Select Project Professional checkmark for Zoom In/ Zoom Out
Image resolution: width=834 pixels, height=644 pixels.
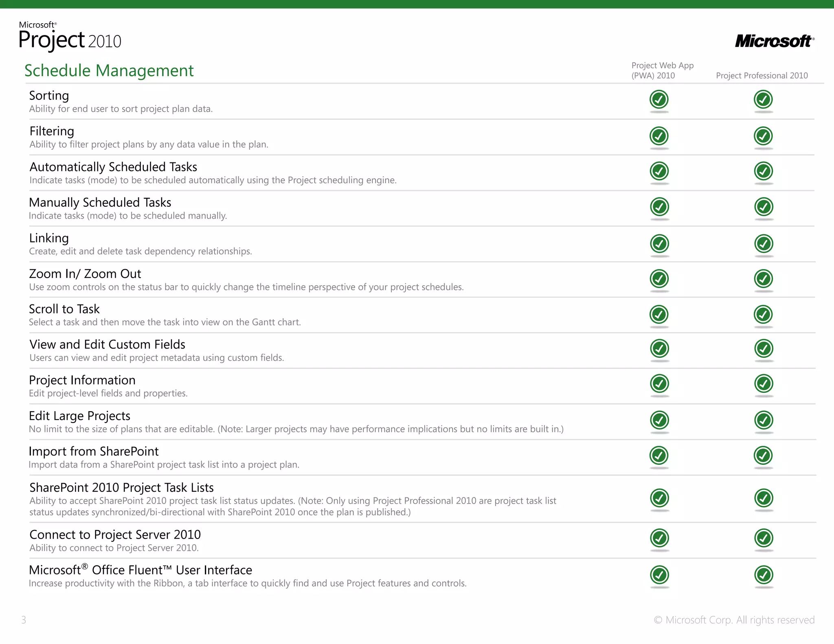[x=764, y=279]
